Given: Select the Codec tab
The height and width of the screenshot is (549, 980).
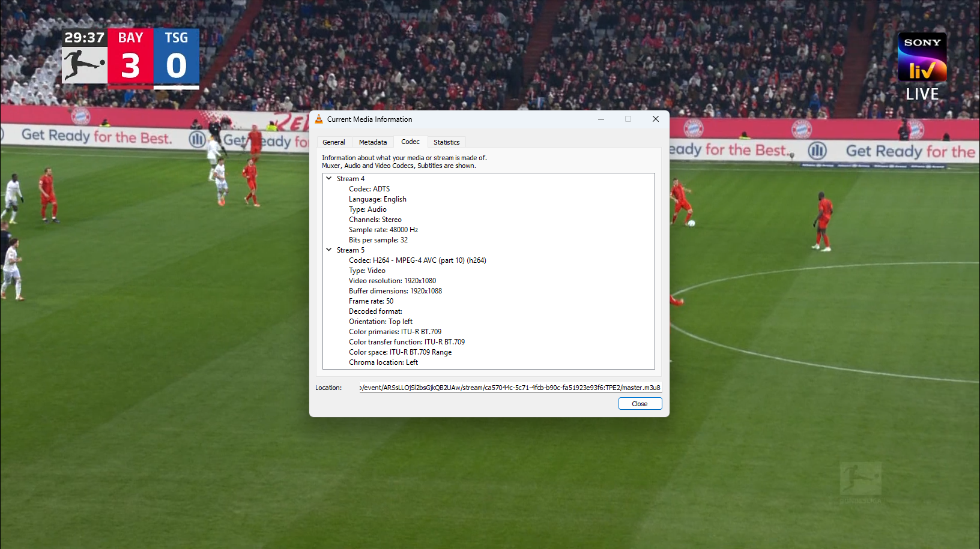Looking at the screenshot, I should [x=410, y=142].
